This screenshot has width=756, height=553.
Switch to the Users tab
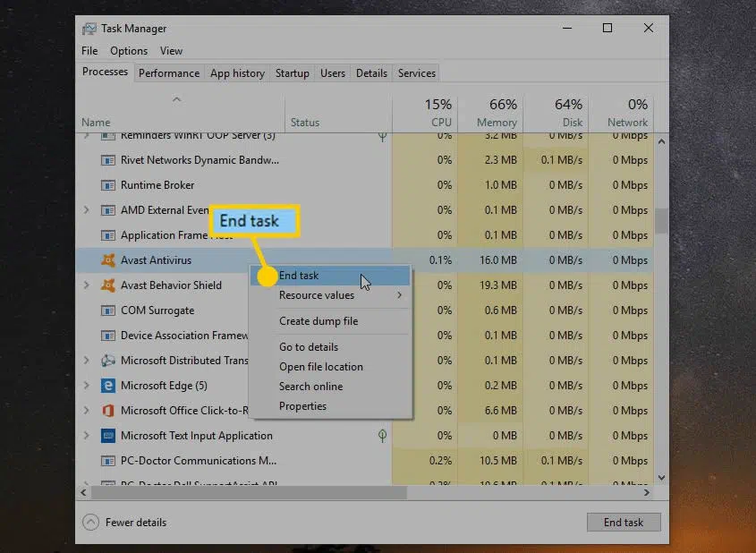coord(333,73)
